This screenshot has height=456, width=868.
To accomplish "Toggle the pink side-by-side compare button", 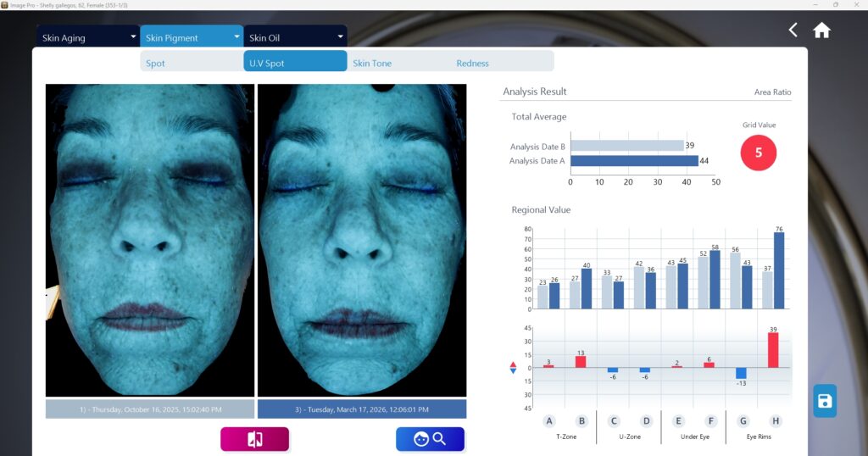I will [x=254, y=439].
